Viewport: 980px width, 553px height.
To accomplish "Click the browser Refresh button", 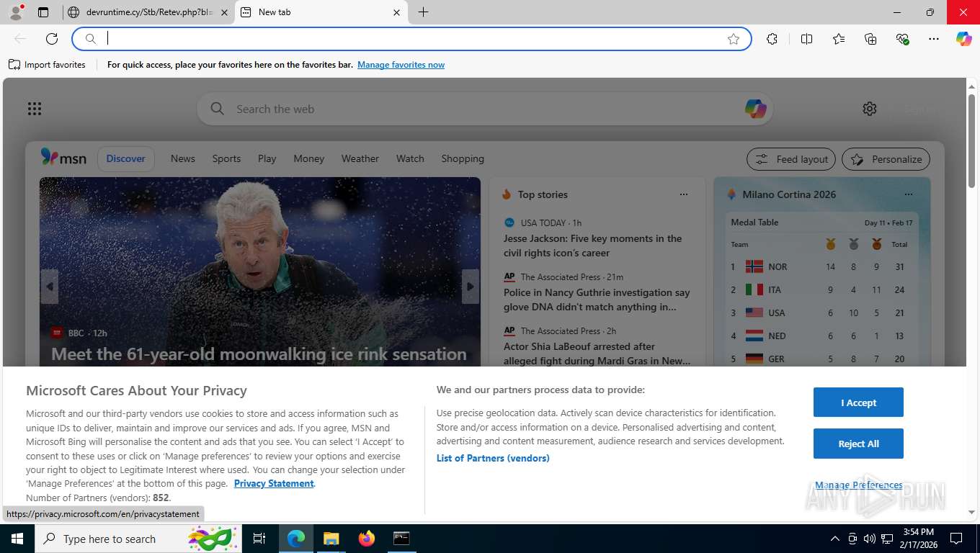I will [x=52, y=39].
